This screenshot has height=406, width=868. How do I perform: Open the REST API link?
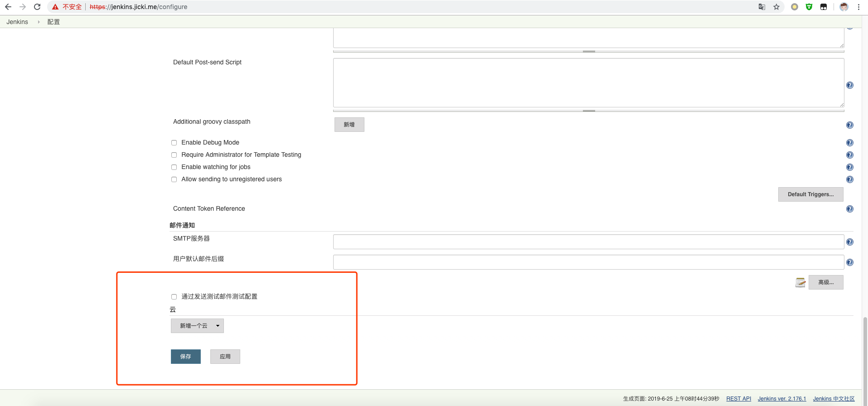pos(738,399)
